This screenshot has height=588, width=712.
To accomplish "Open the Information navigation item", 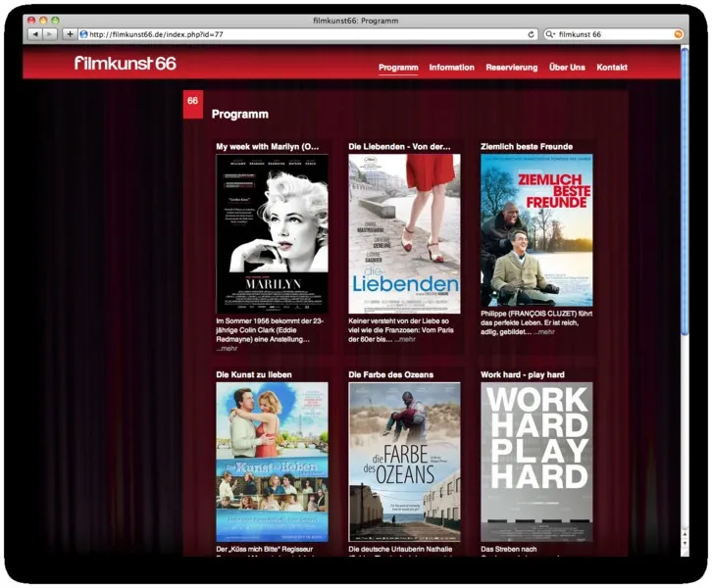I will click(451, 68).
